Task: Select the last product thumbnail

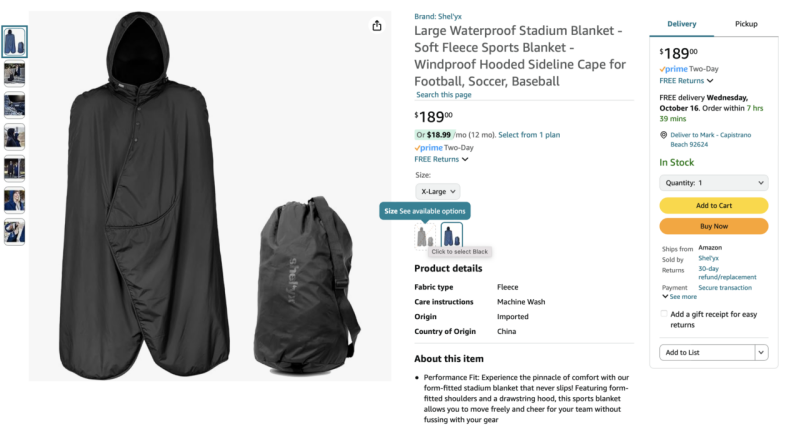Action: click(x=14, y=232)
